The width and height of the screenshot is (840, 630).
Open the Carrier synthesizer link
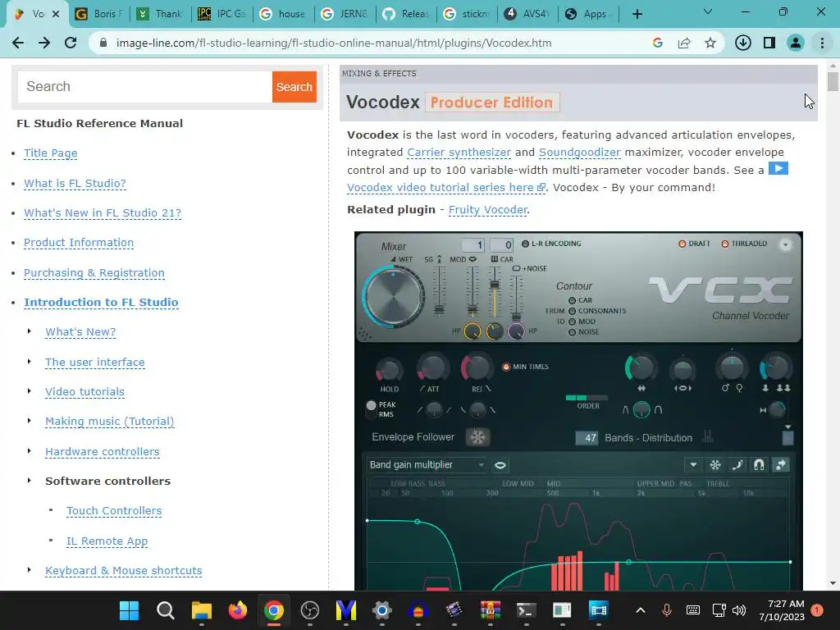pyautogui.click(x=459, y=152)
